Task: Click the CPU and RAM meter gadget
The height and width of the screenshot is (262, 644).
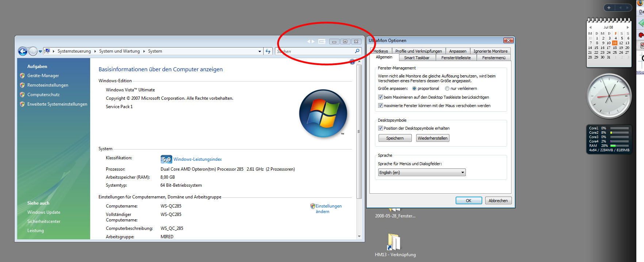Action: pyautogui.click(x=609, y=139)
